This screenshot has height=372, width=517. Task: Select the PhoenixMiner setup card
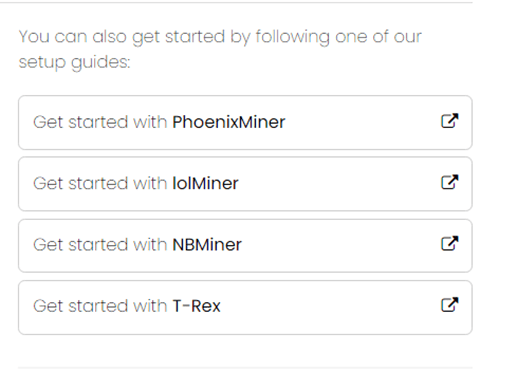pyautogui.click(x=245, y=122)
